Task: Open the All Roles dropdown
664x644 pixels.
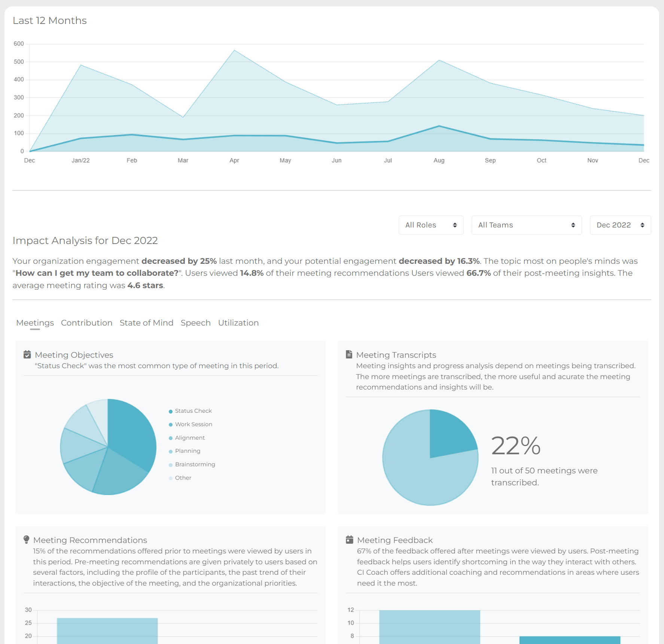Action: point(431,225)
